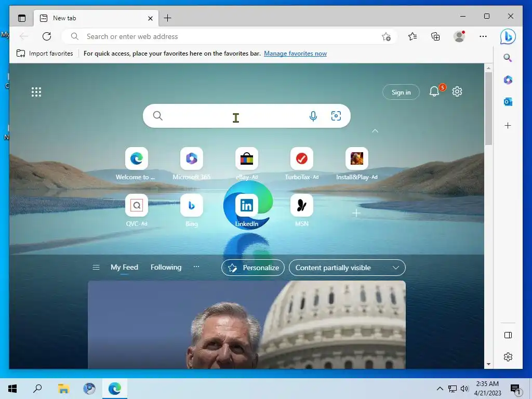532x399 pixels.
Task: Open the feed hamburger menu
Action: [x=96, y=268]
